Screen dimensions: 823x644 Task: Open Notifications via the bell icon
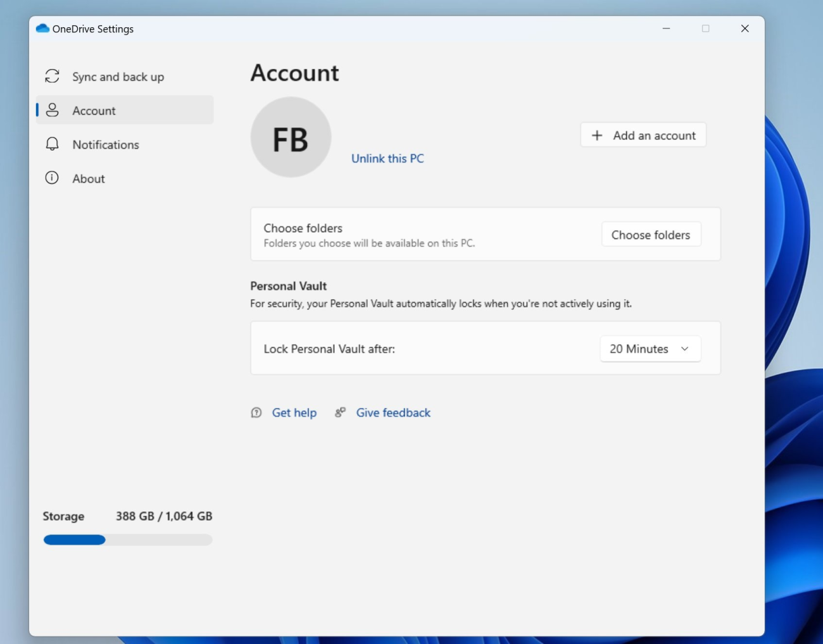click(x=51, y=144)
